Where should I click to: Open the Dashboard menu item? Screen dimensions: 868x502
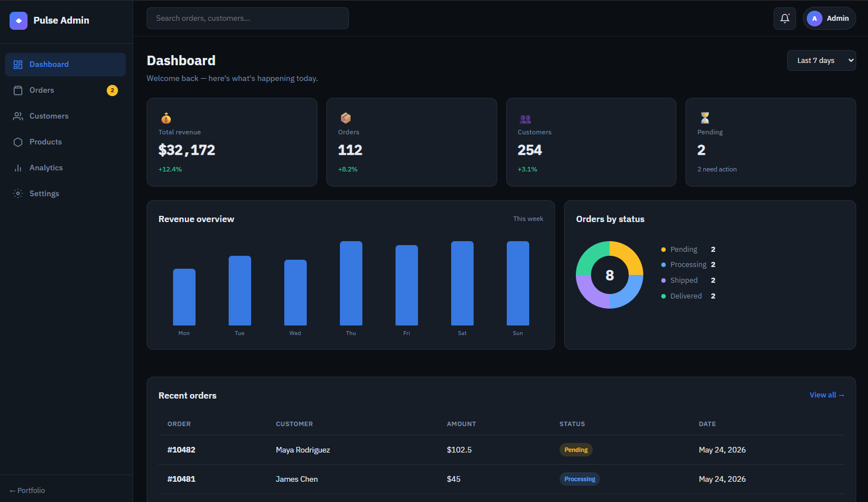pyautogui.click(x=65, y=65)
